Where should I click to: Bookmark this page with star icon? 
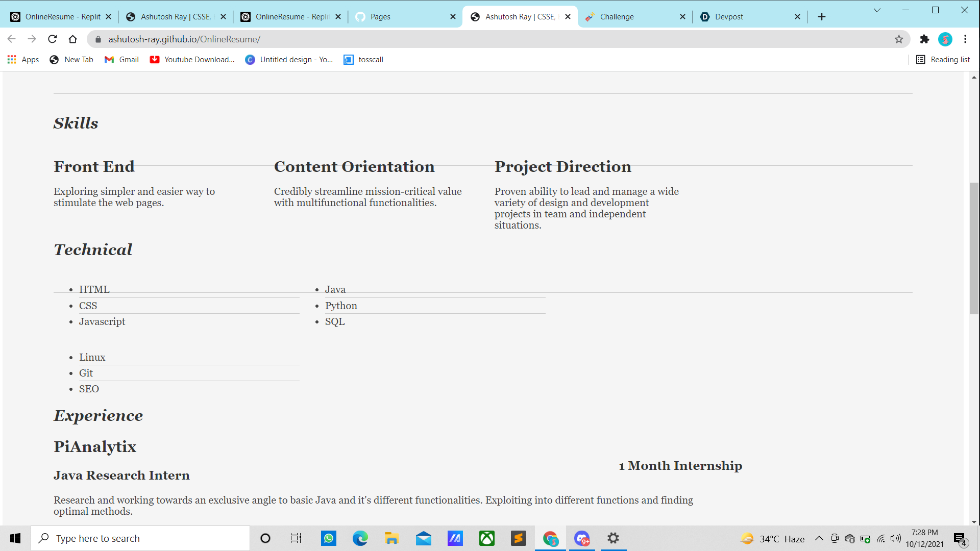(x=899, y=39)
